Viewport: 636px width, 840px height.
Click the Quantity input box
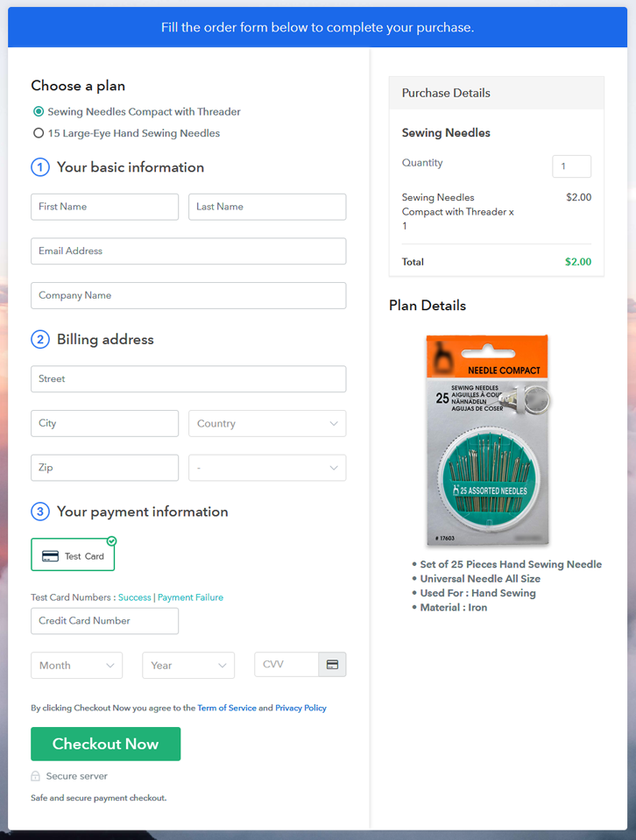pyautogui.click(x=571, y=166)
